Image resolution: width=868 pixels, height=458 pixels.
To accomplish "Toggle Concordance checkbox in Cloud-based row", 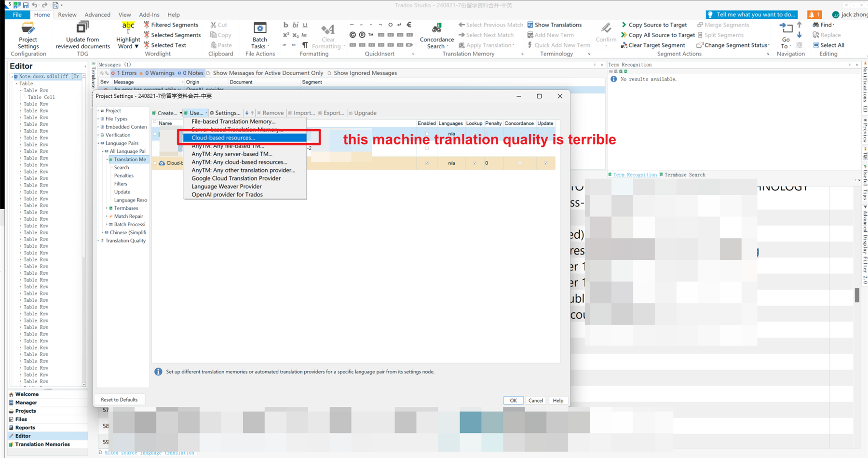I will [x=520, y=163].
